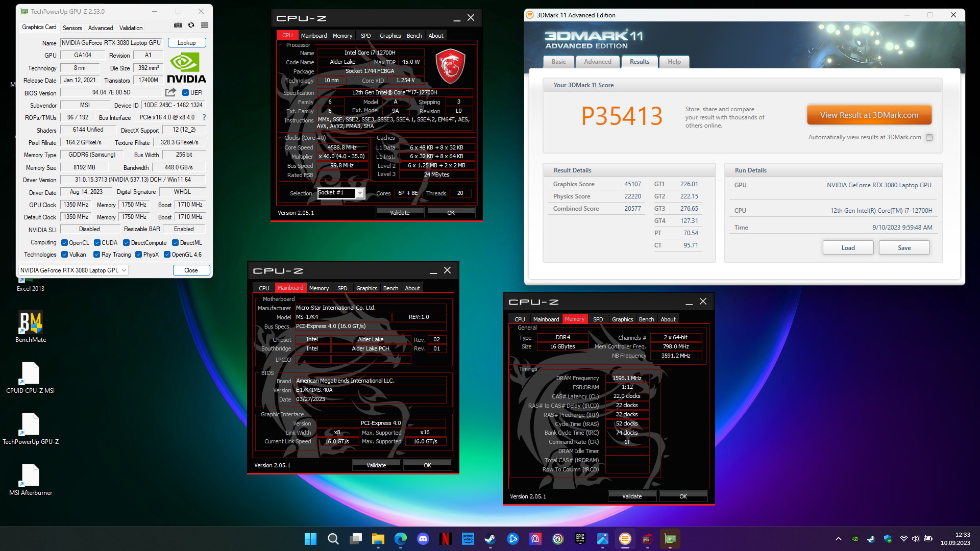Open the Graphics tab in CPU-Z Mainboard window

366,288
